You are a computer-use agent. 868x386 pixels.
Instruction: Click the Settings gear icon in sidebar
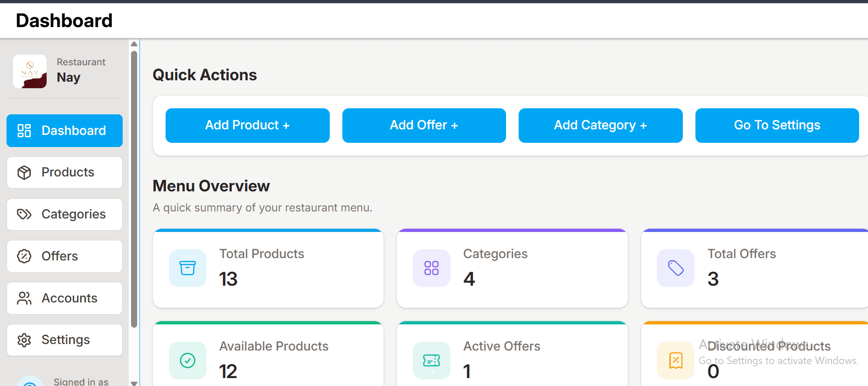tap(24, 340)
